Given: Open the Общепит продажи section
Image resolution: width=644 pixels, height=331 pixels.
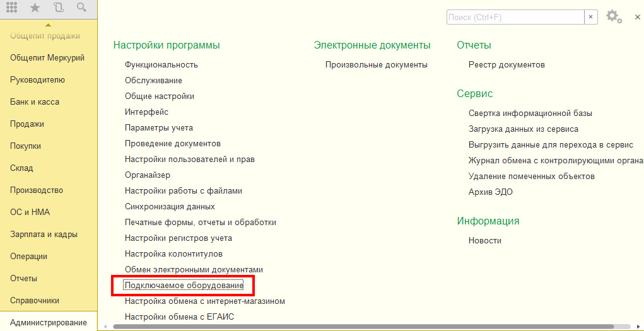Looking at the screenshot, I should tap(45, 36).
